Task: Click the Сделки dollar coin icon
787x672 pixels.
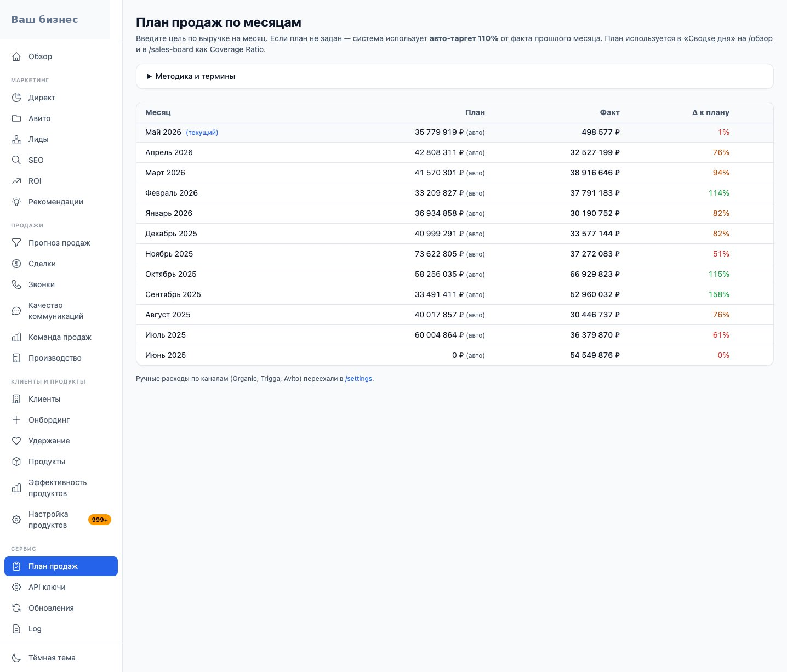Action: pos(16,264)
